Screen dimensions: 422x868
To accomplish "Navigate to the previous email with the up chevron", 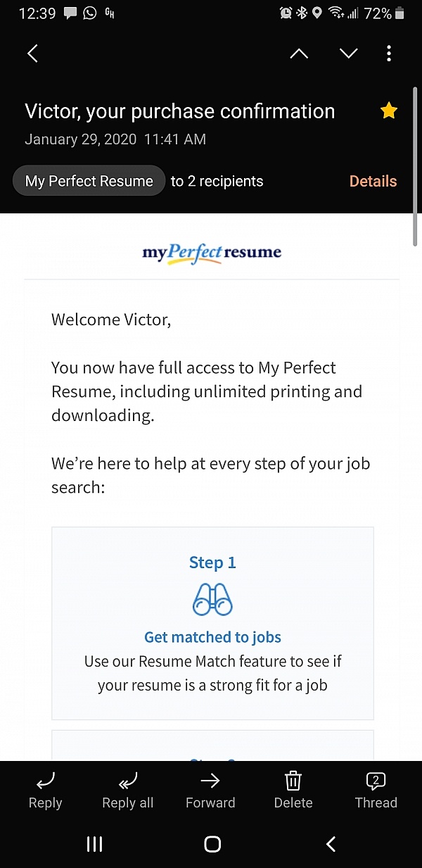I will point(298,53).
